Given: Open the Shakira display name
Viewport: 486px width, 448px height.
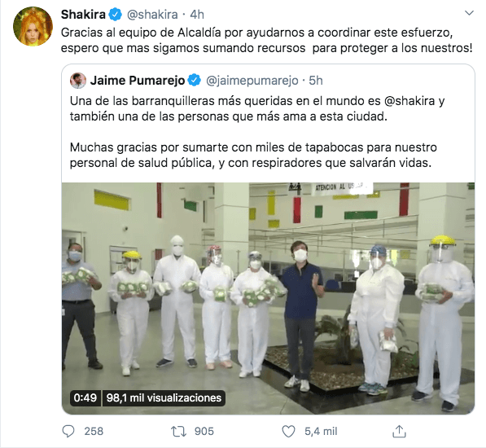Looking at the screenshot, I should coord(83,15).
